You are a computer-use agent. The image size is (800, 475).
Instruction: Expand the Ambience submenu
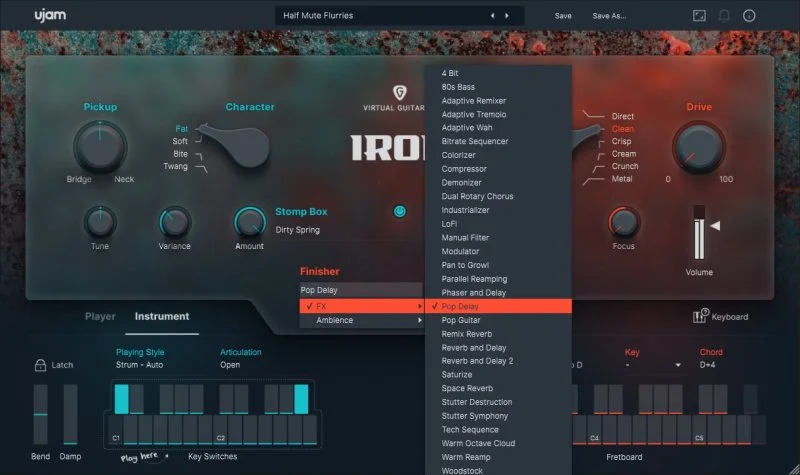[362, 320]
